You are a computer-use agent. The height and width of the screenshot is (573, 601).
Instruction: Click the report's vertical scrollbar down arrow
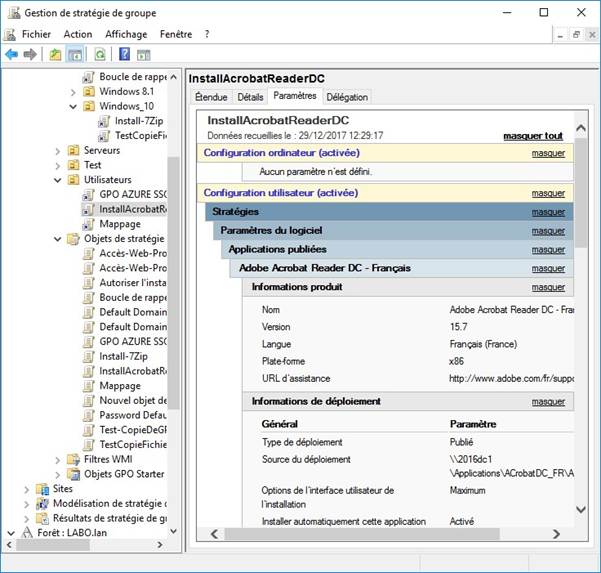tap(581, 510)
